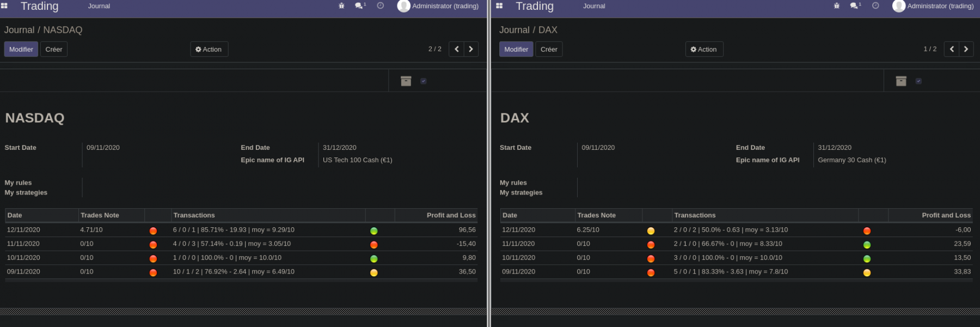
Task: Open the apps grid in the DAX window
Action: coord(499,6)
